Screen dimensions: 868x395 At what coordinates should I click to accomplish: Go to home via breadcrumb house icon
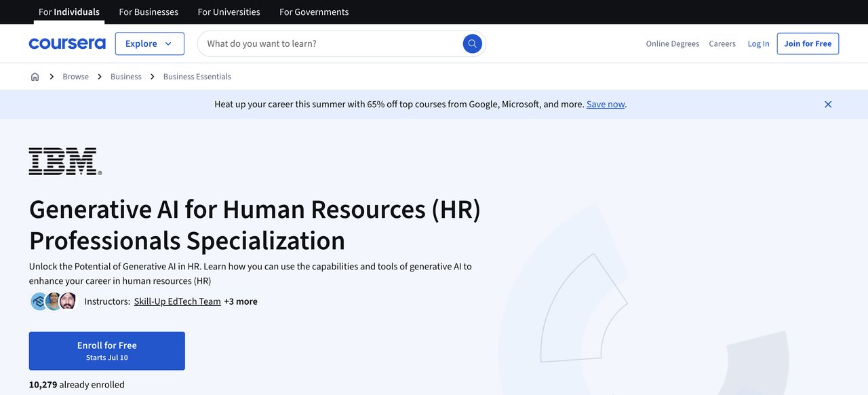[35, 77]
